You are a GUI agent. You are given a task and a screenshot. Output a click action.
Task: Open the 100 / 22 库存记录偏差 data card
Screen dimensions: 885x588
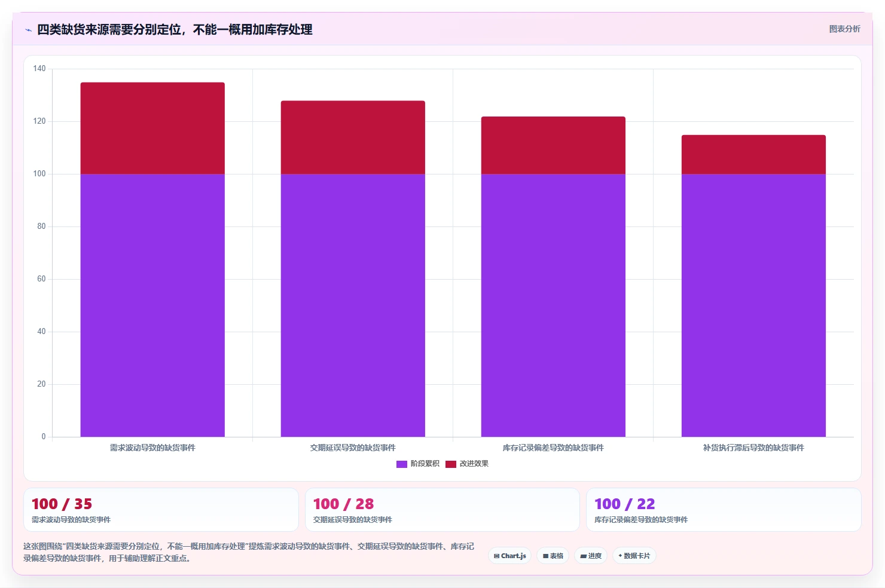[x=724, y=510]
